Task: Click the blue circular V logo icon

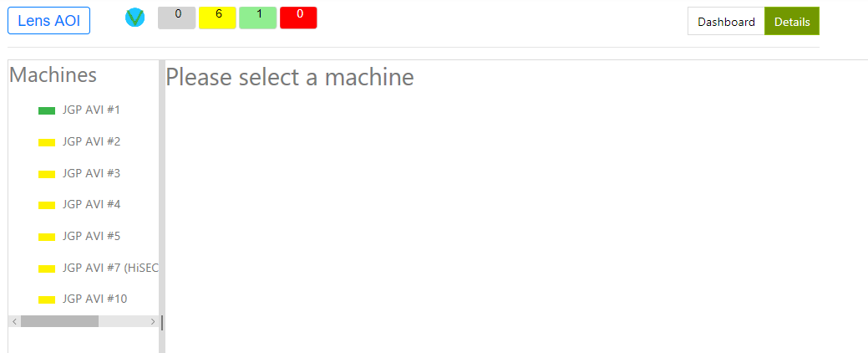Action: tap(135, 17)
